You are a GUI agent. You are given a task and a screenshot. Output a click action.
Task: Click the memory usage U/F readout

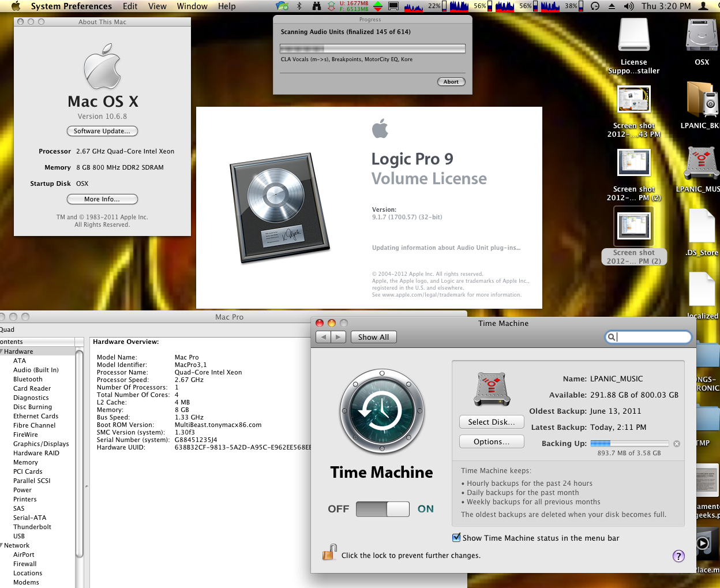click(354, 6)
